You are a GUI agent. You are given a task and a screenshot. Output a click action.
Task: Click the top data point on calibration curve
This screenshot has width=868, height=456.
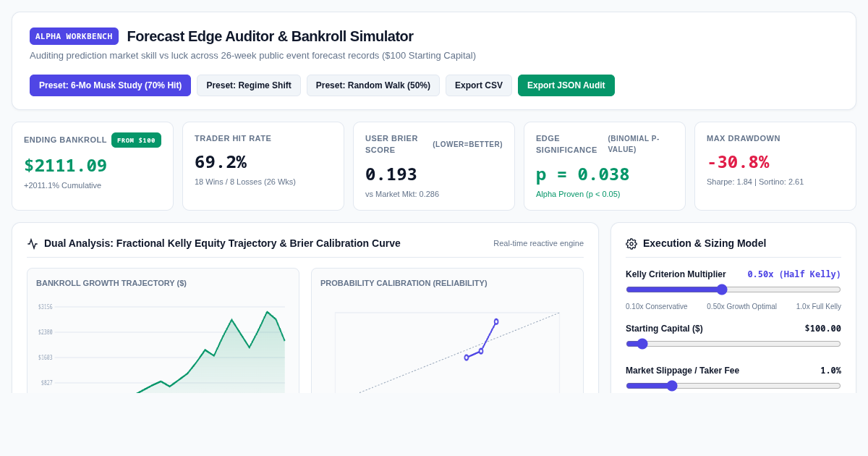(x=496, y=321)
